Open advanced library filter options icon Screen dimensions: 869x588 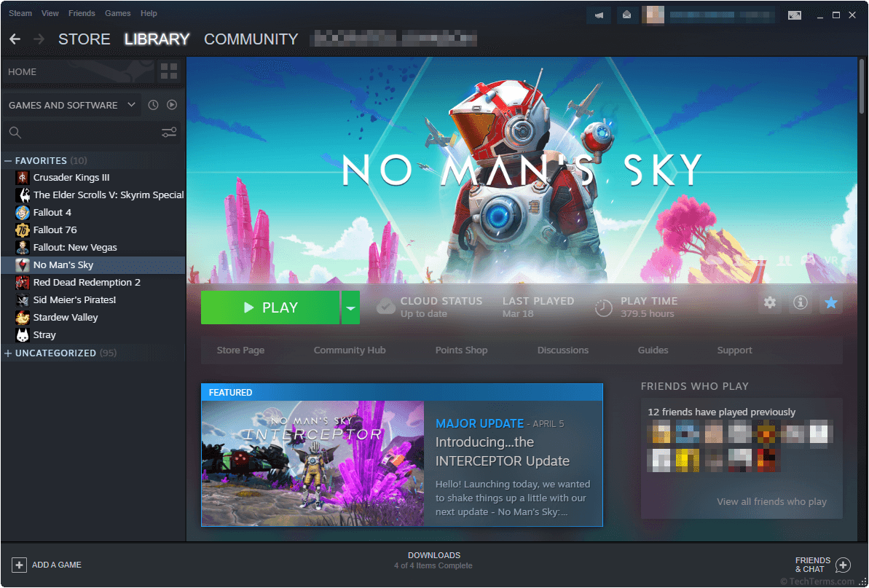(x=169, y=133)
